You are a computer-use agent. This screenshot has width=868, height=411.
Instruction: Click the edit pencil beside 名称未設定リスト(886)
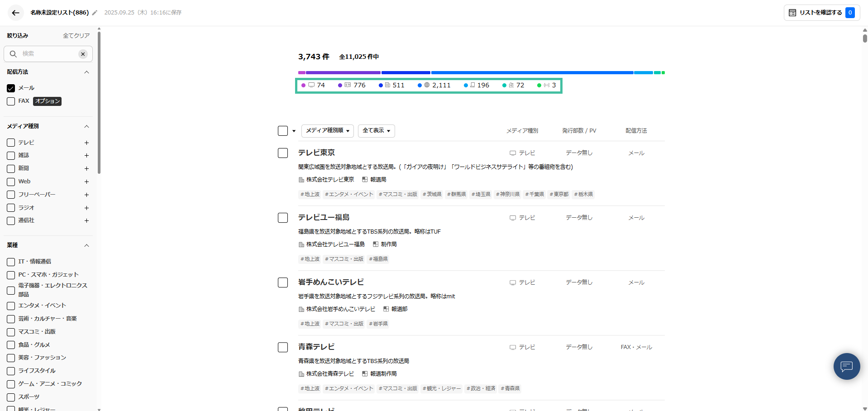(94, 13)
